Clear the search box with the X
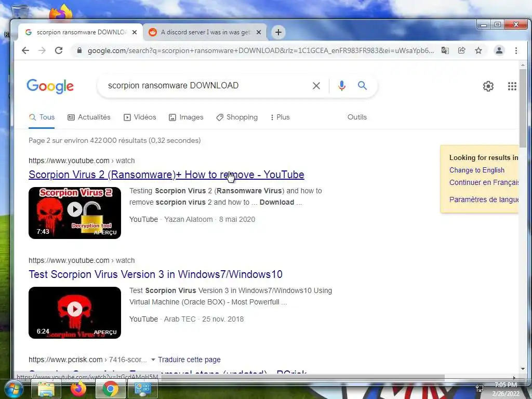532x399 pixels. tap(316, 86)
